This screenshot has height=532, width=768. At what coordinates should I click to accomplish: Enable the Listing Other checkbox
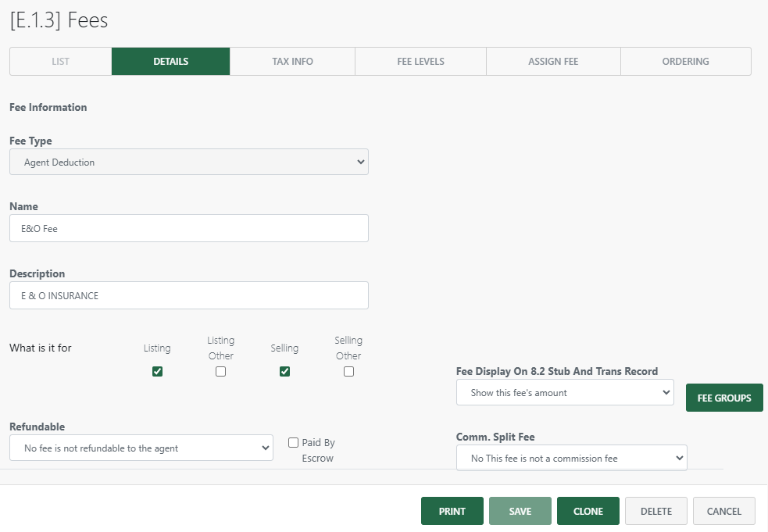coord(220,371)
